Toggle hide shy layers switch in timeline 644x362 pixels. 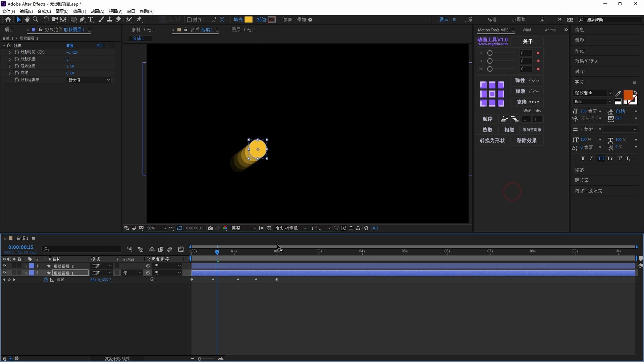(x=152, y=249)
